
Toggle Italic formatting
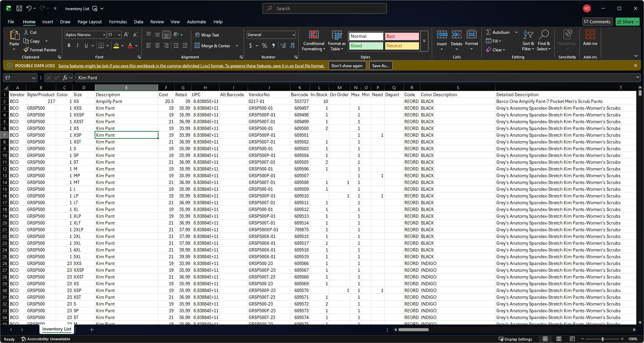pyautogui.click(x=78, y=46)
